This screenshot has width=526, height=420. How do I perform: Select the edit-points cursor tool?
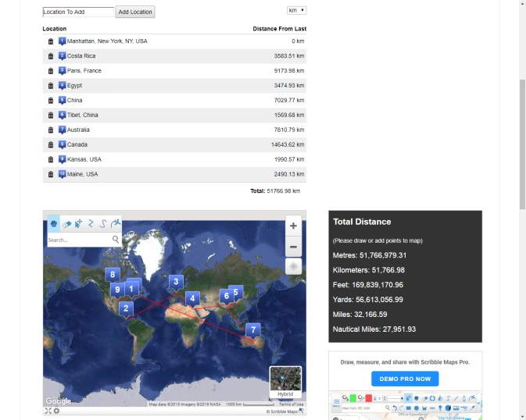point(78,223)
